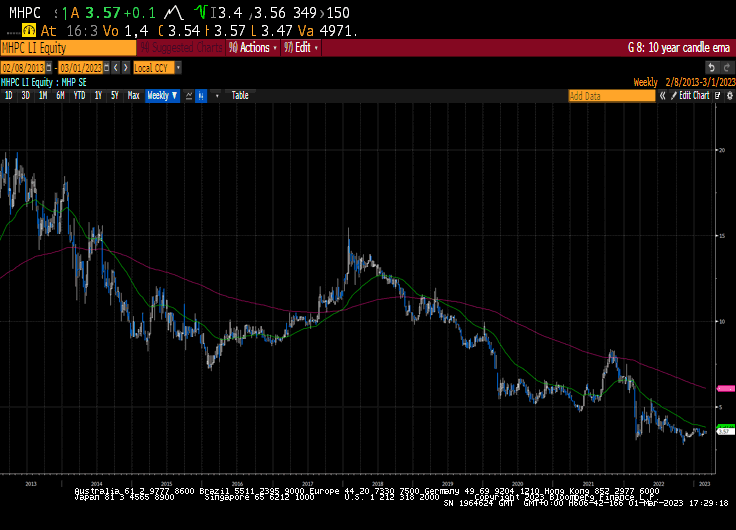Open the Edit menu
The width and height of the screenshot is (736, 530).
tap(301, 48)
